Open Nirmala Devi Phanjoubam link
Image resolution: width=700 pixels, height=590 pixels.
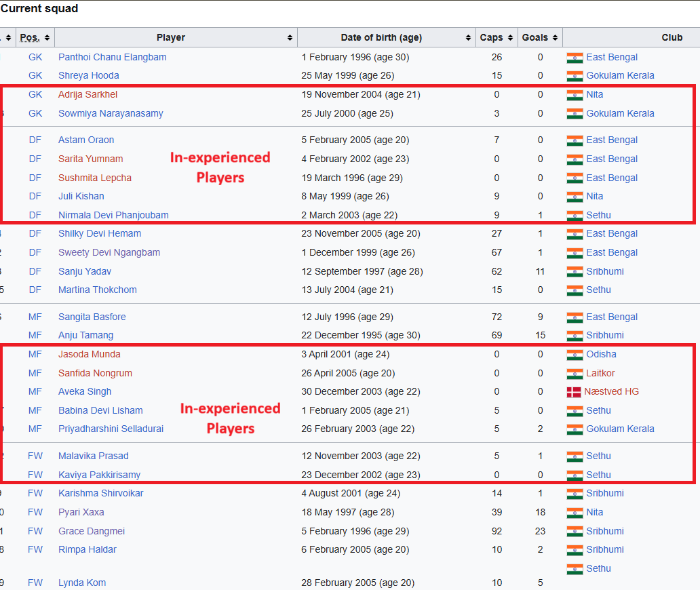tap(113, 215)
